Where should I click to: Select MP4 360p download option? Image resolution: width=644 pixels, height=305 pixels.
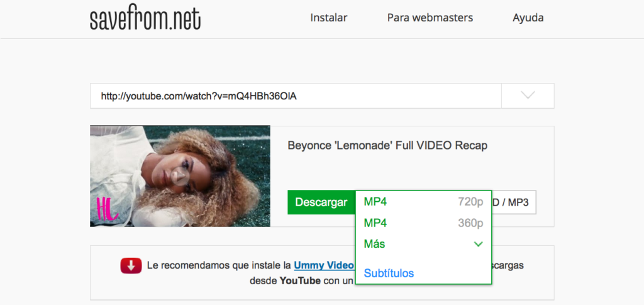(x=423, y=223)
